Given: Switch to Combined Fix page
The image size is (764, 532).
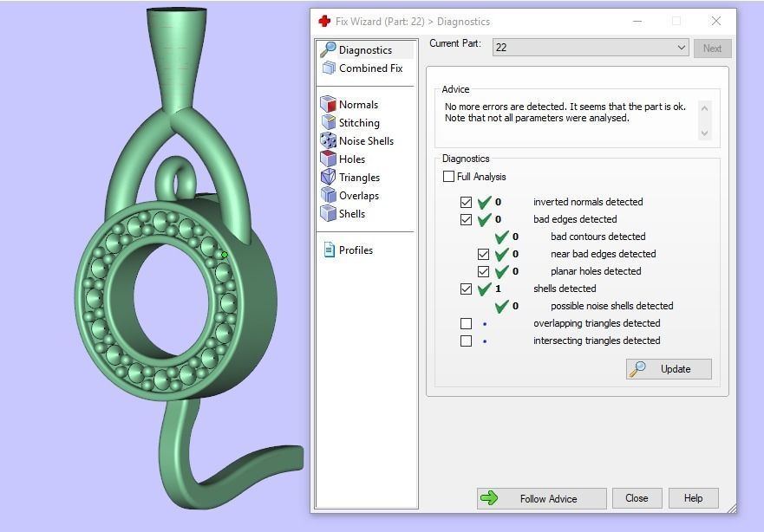Looking at the screenshot, I should pyautogui.click(x=371, y=68).
